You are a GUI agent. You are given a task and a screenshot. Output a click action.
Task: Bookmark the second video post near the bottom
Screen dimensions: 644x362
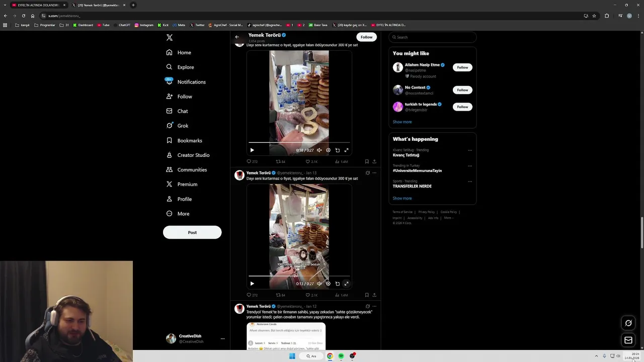[x=367, y=295]
